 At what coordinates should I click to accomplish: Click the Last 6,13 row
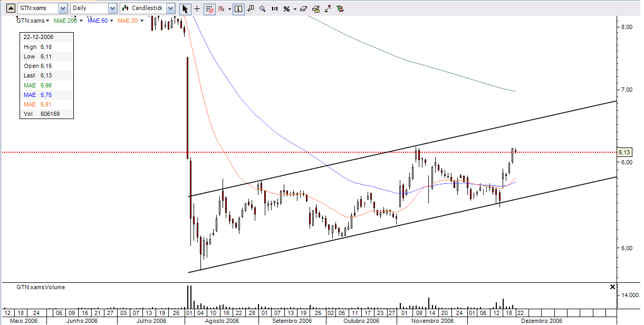pos(46,75)
